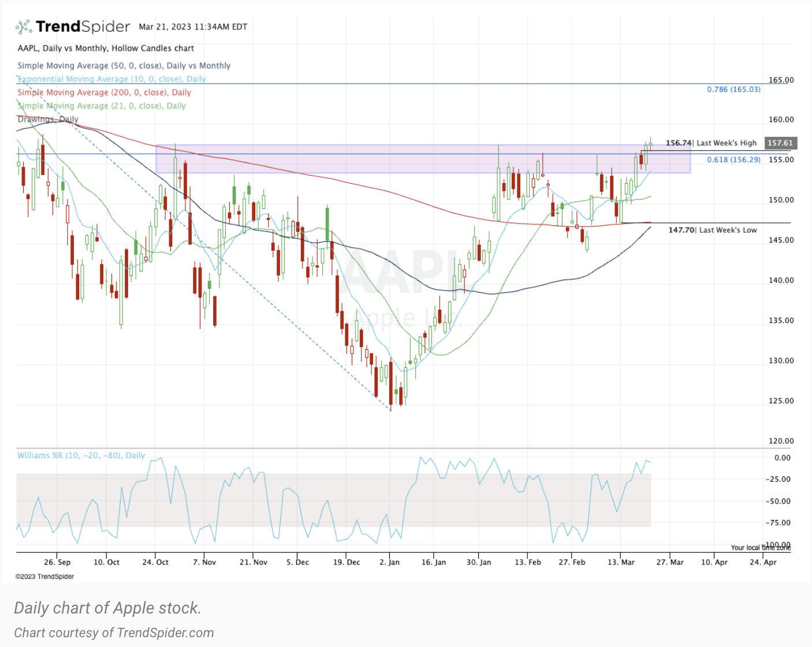Click the 27. Mar date axis label
The height and width of the screenshot is (647, 812).
(x=670, y=562)
